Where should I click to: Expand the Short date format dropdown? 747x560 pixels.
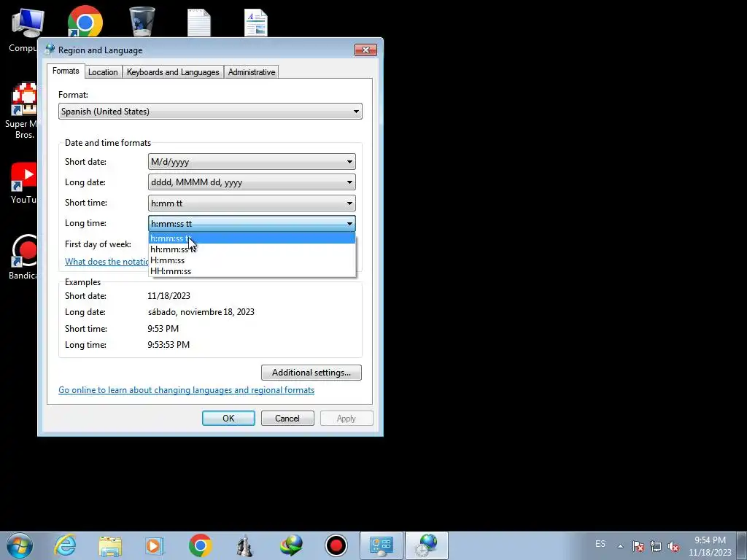click(x=252, y=162)
